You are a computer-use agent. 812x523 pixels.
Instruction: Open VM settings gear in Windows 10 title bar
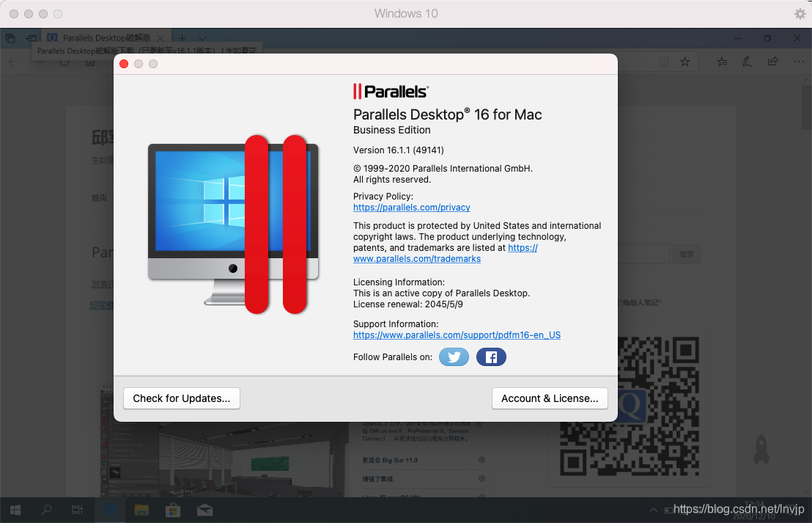800,13
